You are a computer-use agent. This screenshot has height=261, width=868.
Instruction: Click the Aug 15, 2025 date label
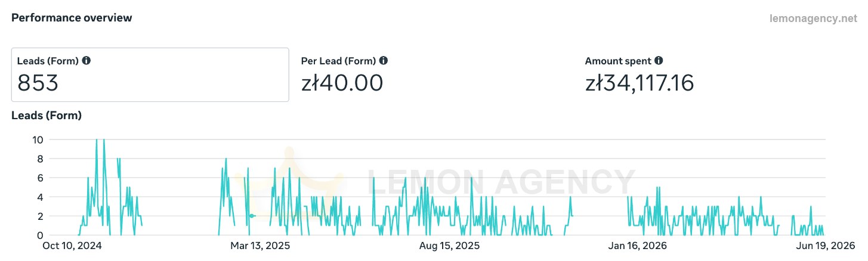click(449, 246)
